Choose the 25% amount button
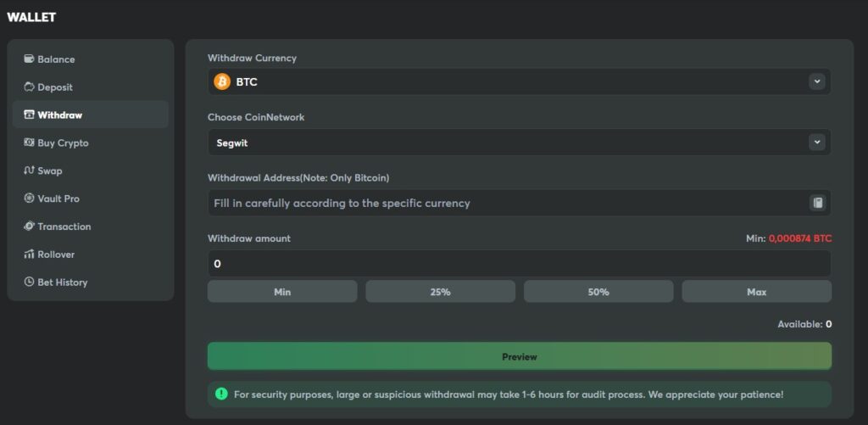 pyautogui.click(x=440, y=292)
